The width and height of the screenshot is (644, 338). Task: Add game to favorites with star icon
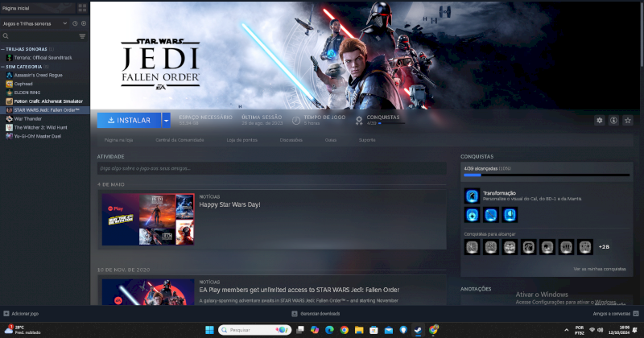(628, 120)
